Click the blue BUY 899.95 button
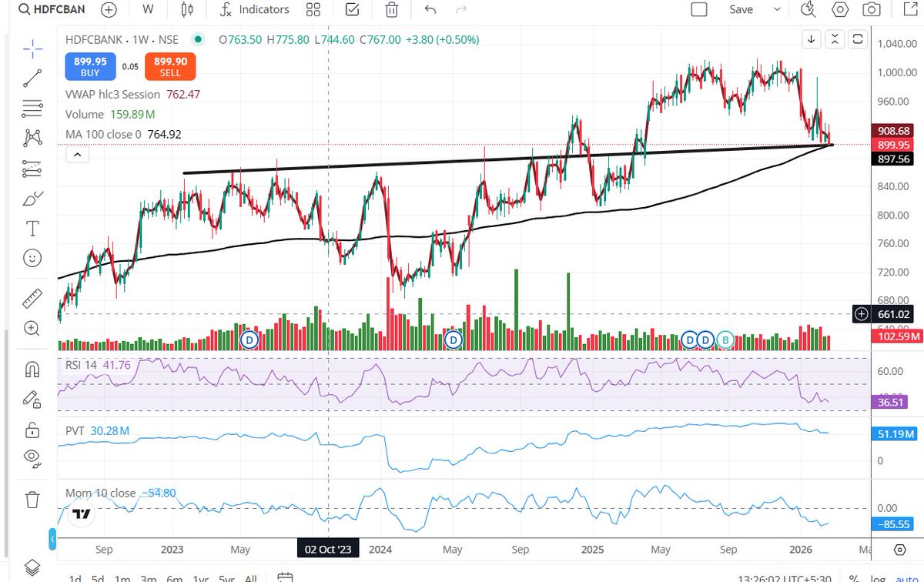The height and width of the screenshot is (582, 924). point(90,66)
